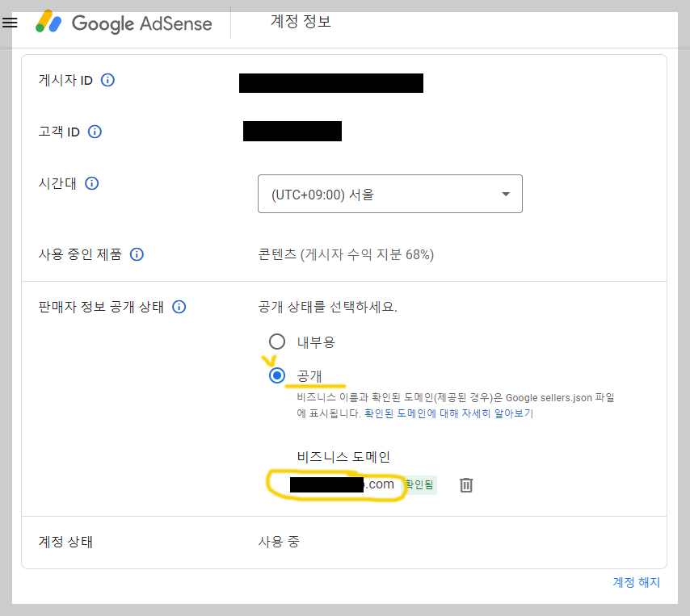Click the 계정 상태 label
The image size is (690, 616).
pyautogui.click(x=65, y=541)
